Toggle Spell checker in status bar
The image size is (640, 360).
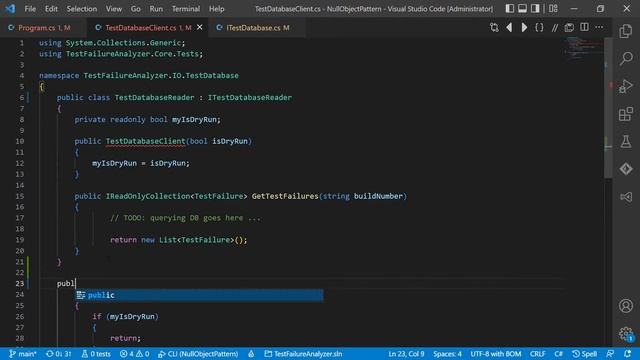pos(584,354)
